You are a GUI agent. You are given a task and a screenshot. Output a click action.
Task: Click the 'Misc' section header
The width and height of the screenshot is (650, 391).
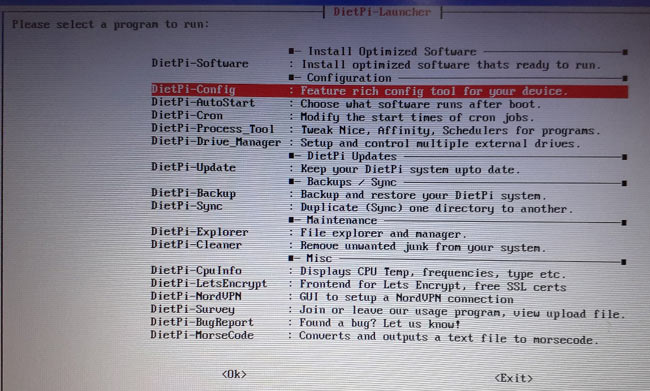[x=319, y=258]
